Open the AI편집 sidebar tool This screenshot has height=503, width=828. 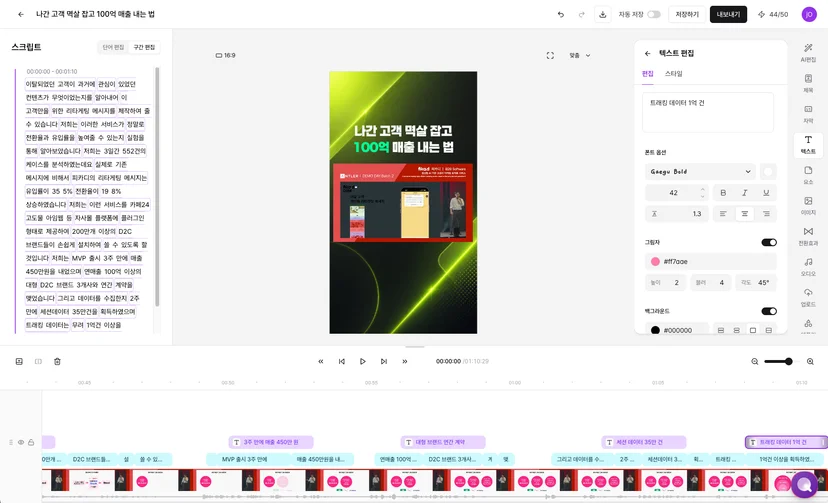point(808,53)
